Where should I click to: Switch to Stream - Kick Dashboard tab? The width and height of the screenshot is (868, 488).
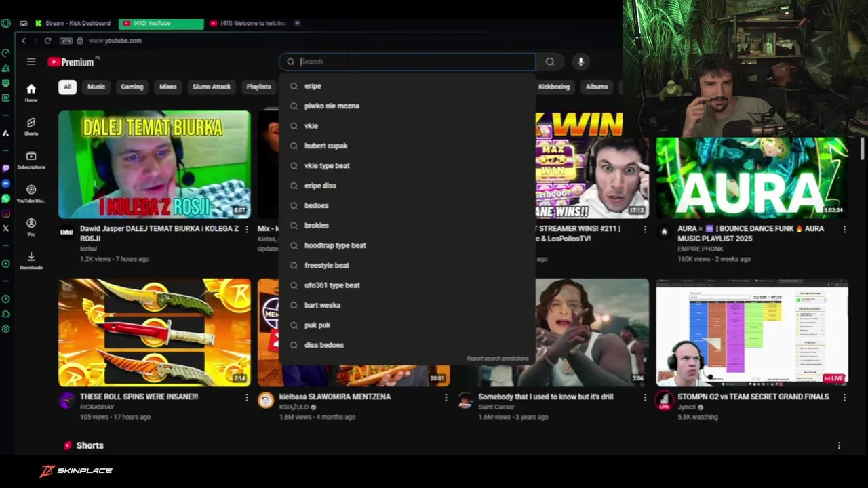tap(73, 23)
